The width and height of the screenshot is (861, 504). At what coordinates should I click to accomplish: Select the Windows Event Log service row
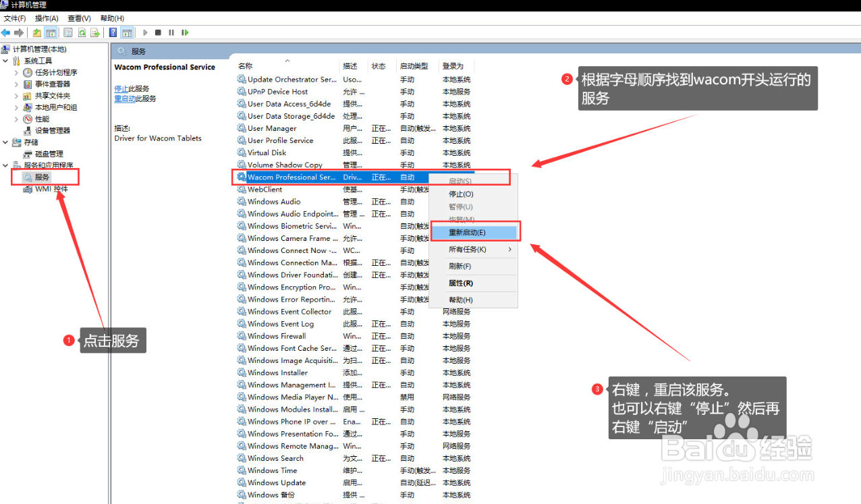tap(354, 324)
